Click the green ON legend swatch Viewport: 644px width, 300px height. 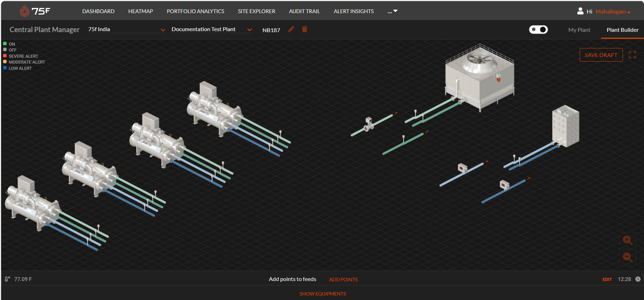click(x=5, y=44)
